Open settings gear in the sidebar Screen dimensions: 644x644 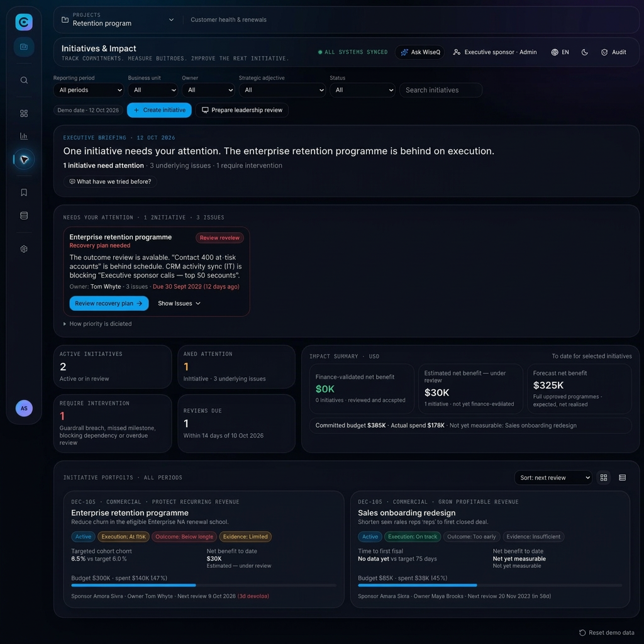[24, 249]
